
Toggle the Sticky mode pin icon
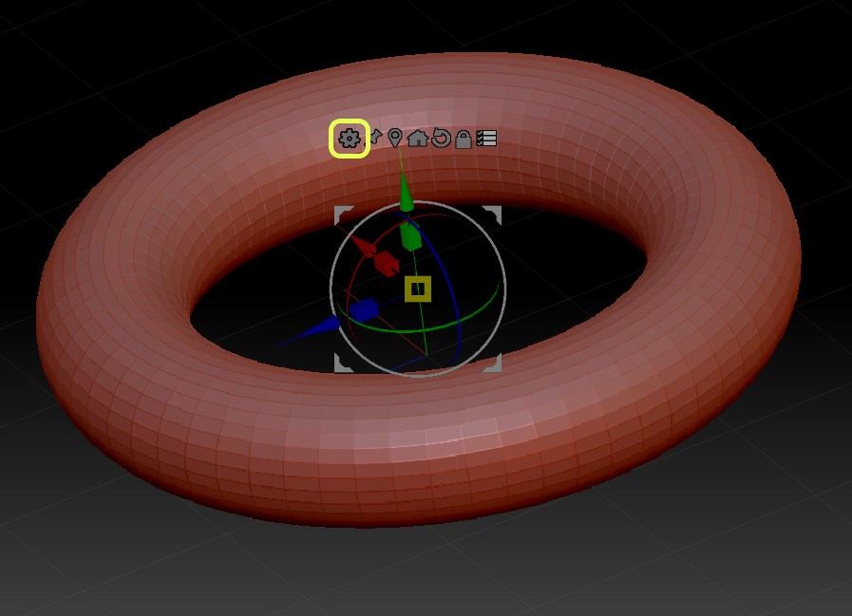[376, 137]
